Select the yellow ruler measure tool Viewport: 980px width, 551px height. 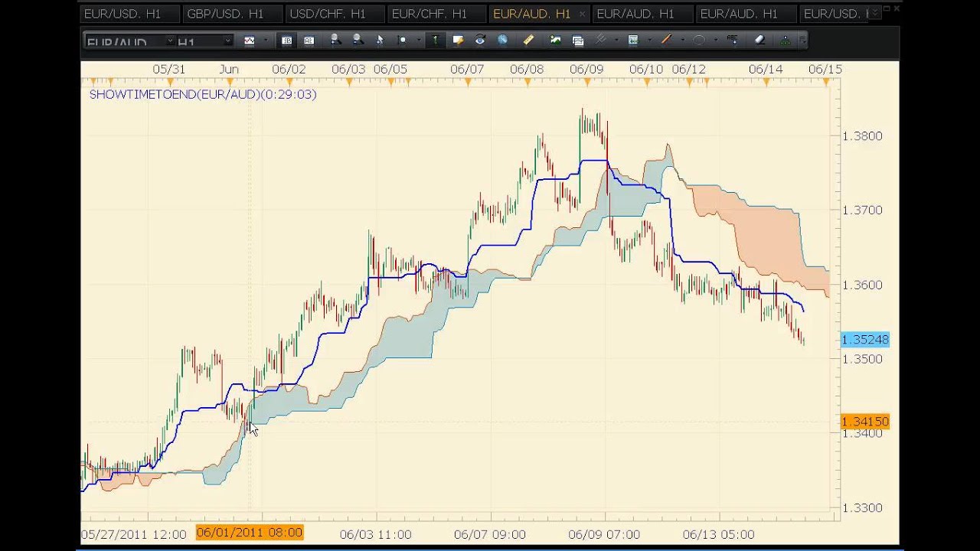point(528,41)
